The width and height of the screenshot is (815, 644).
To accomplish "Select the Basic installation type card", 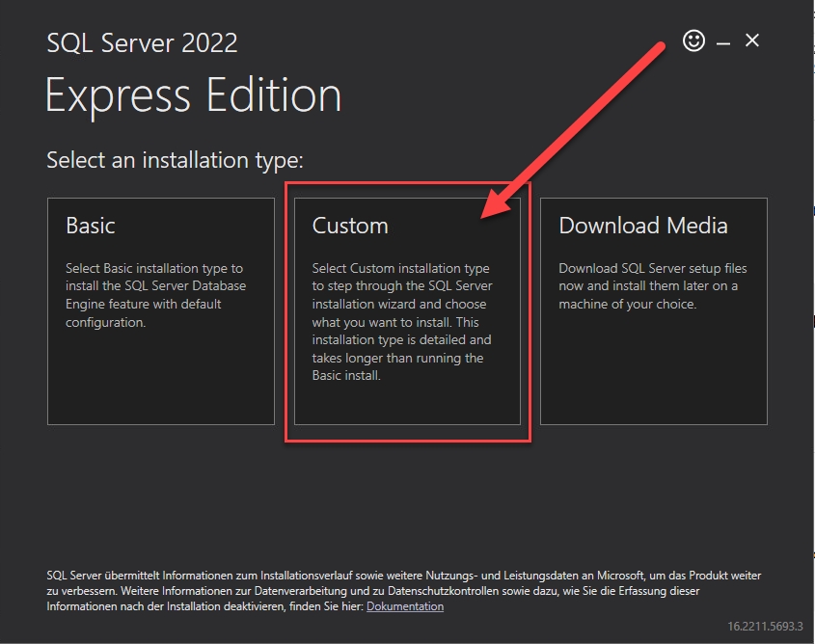I will coord(161,311).
